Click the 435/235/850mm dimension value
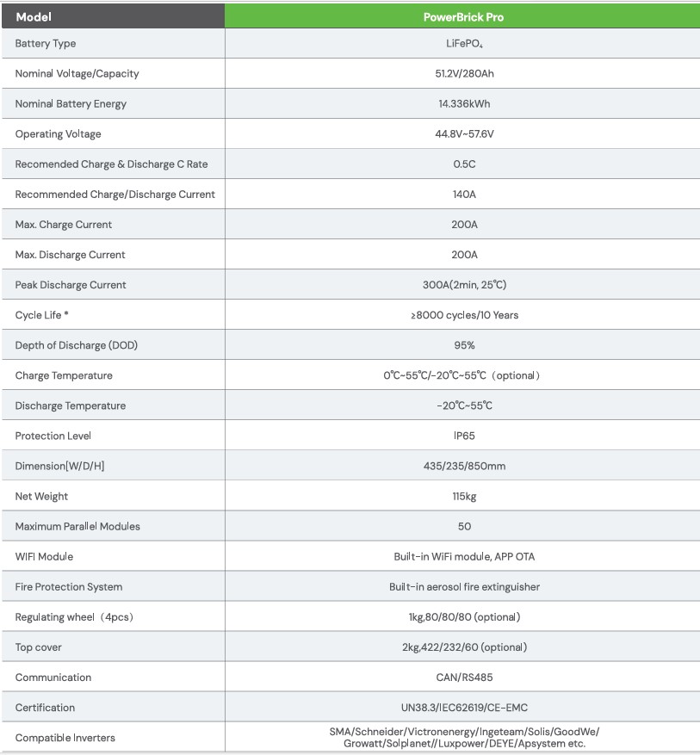This screenshot has width=700, height=755. 464,466
